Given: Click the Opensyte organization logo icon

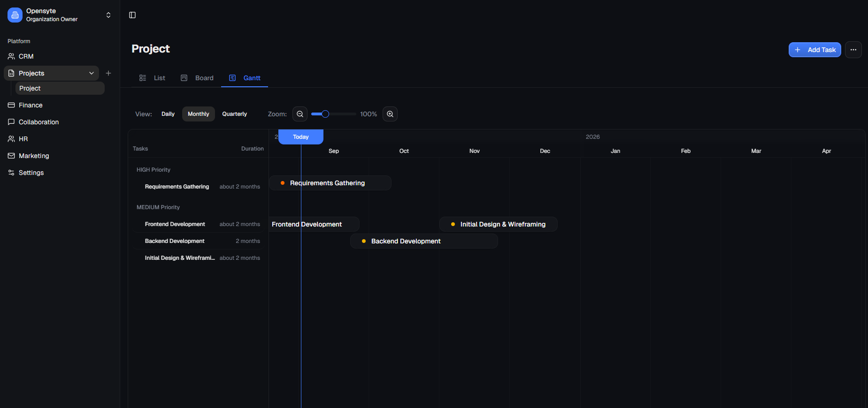Looking at the screenshot, I should coord(15,15).
